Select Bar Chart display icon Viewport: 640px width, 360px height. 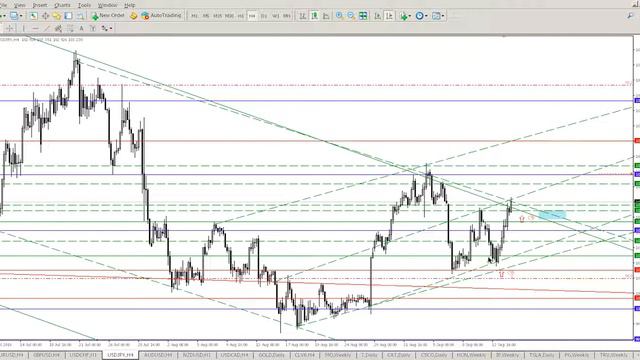point(302,16)
